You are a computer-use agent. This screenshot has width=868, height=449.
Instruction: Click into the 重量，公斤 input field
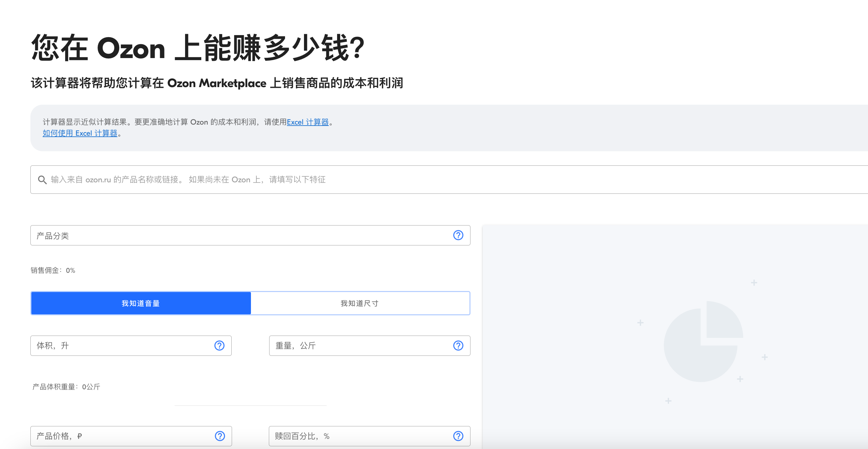(369, 346)
